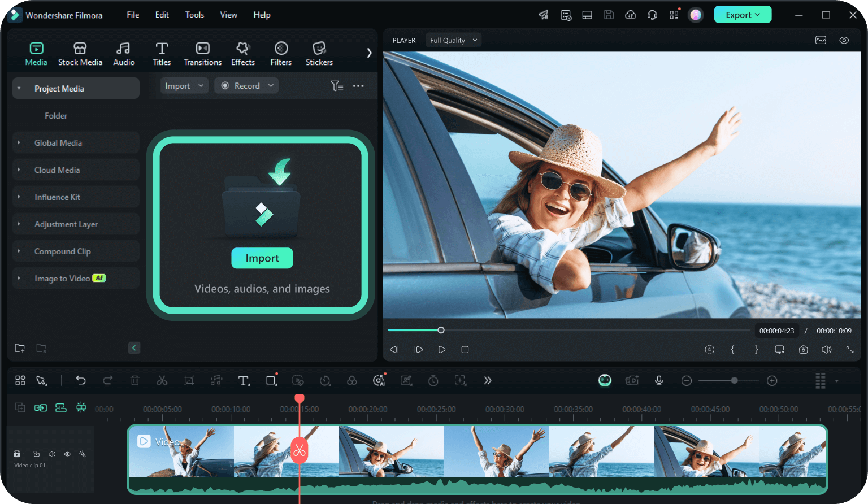Image resolution: width=868 pixels, height=504 pixels.
Task: Show more tabs with the right chevron
Action: [x=369, y=53]
